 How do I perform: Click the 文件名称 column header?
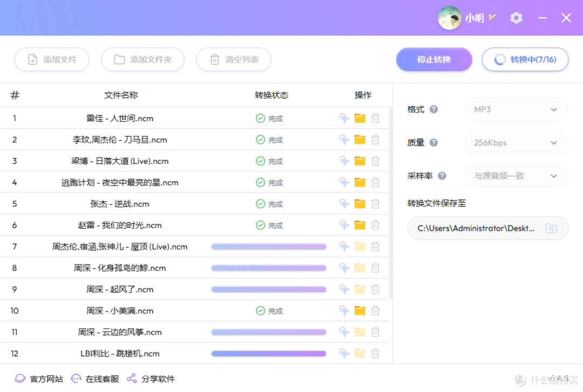121,95
